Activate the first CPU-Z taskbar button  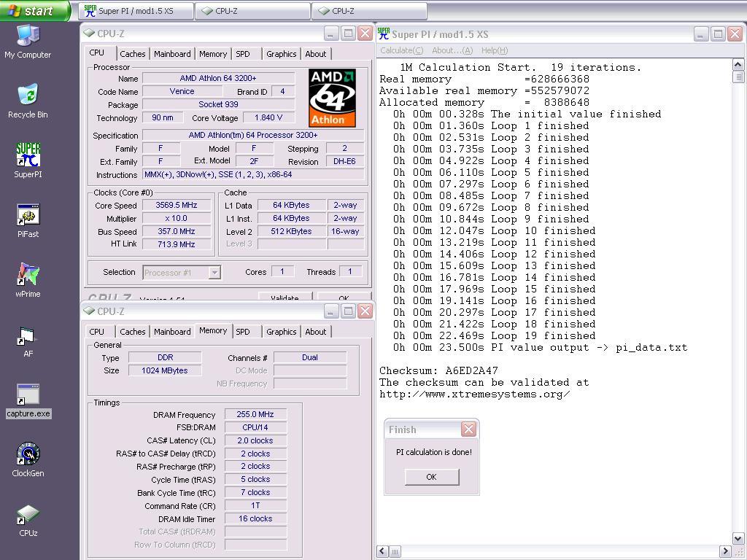coord(252,11)
